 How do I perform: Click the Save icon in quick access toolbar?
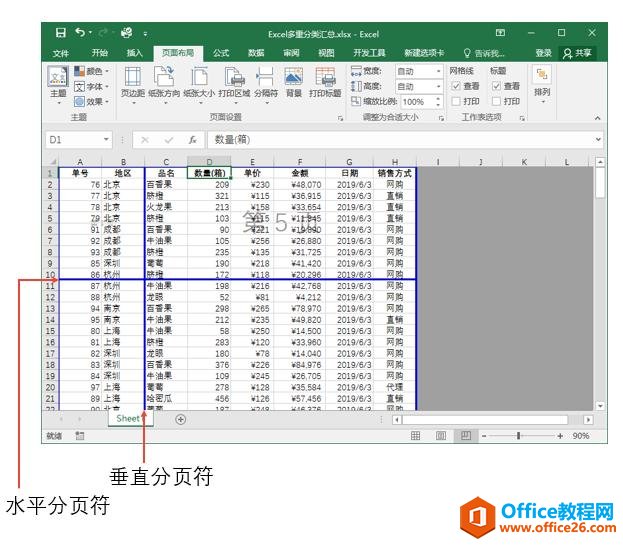click(x=60, y=33)
